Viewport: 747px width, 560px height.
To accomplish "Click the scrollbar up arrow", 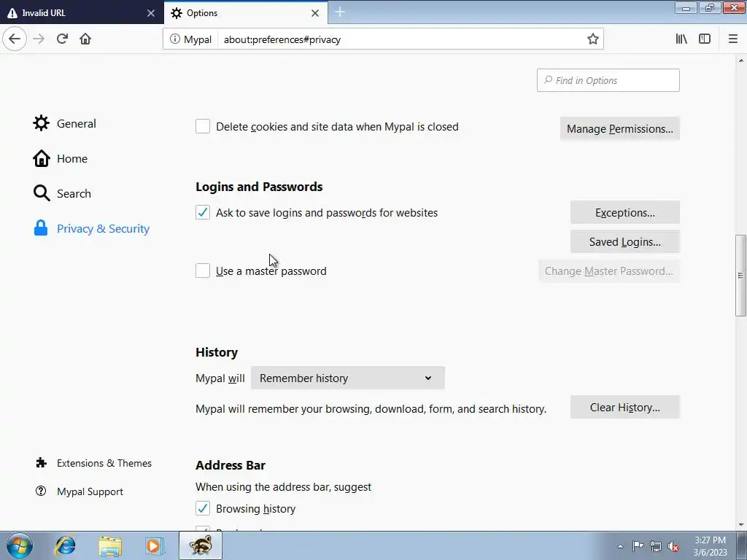I will click(x=741, y=61).
